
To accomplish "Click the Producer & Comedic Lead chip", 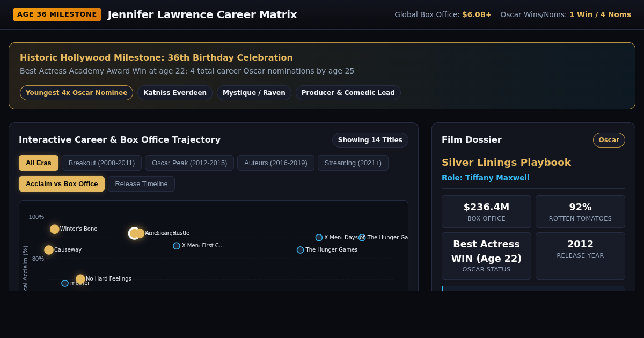I will click(x=348, y=93).
